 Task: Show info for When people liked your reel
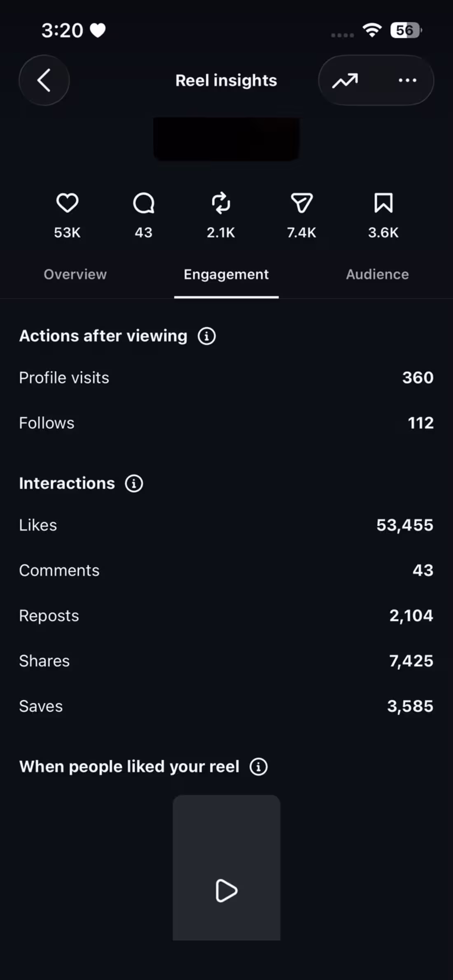(x=259, y=767)
